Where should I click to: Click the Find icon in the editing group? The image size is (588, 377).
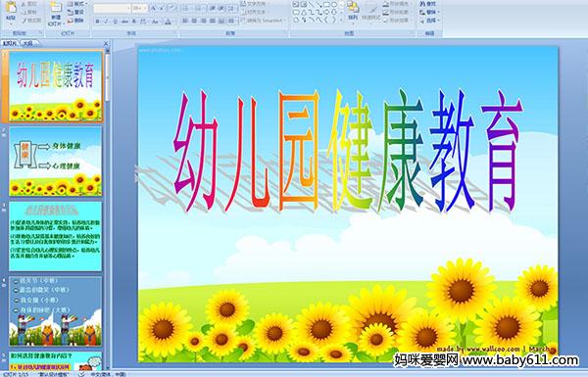click(427, 4)
